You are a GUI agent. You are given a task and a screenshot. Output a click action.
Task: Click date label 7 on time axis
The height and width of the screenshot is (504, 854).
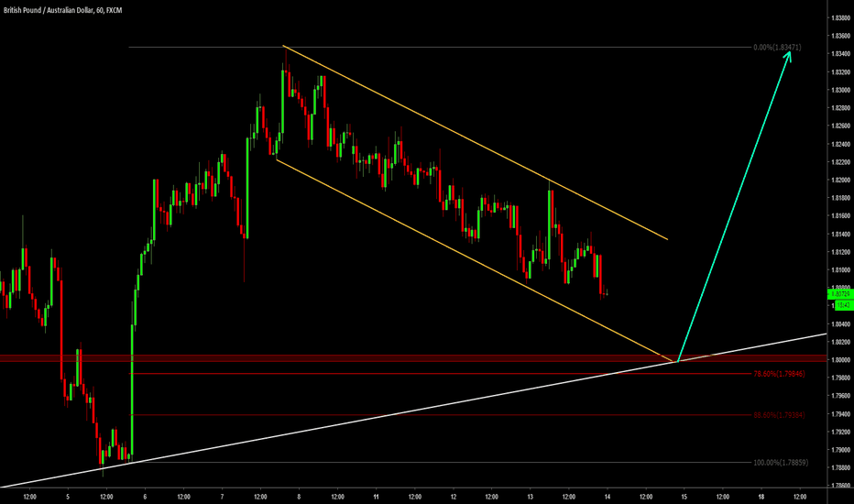pyautogui.click(x=223, y=497)
